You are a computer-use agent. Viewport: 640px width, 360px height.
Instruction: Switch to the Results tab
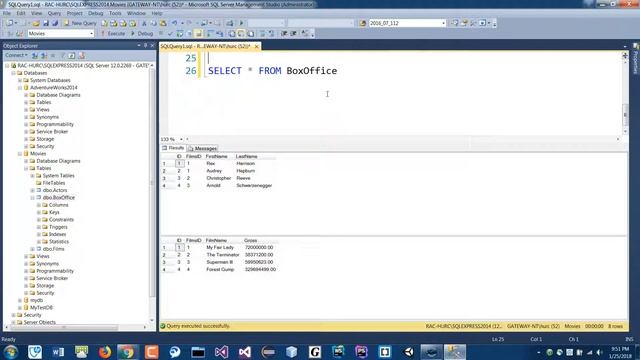coord(173,148)
